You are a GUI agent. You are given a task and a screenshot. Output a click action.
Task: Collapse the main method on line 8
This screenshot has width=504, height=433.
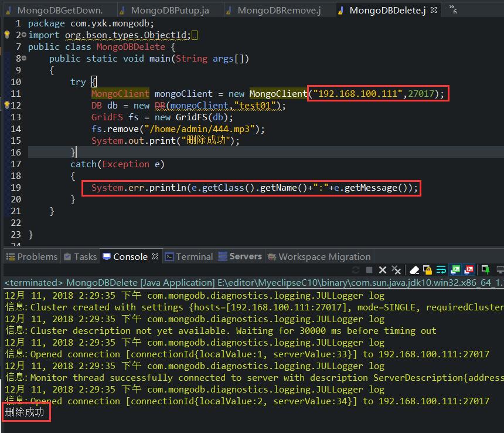[x=24, y=58]
